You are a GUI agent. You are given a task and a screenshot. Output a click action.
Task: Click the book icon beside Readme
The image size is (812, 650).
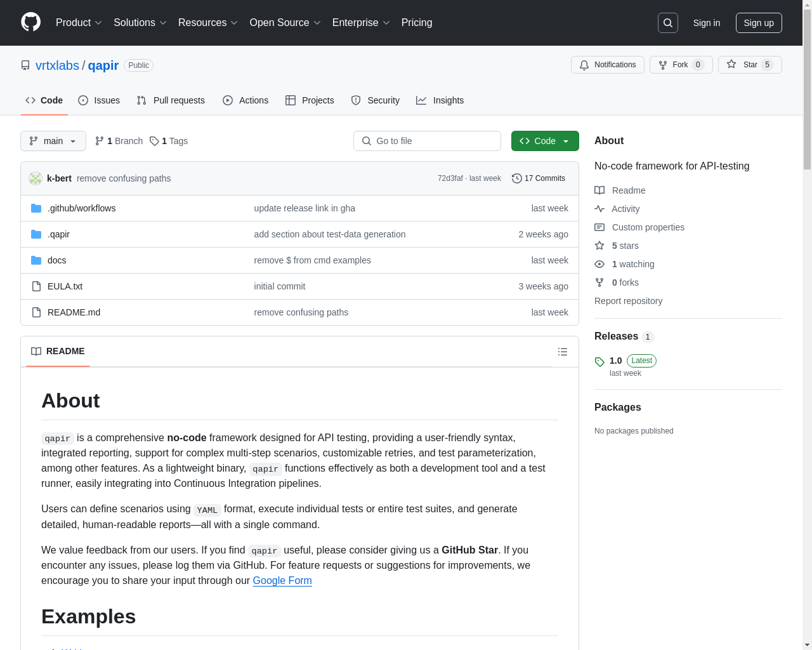coord(599,190)
